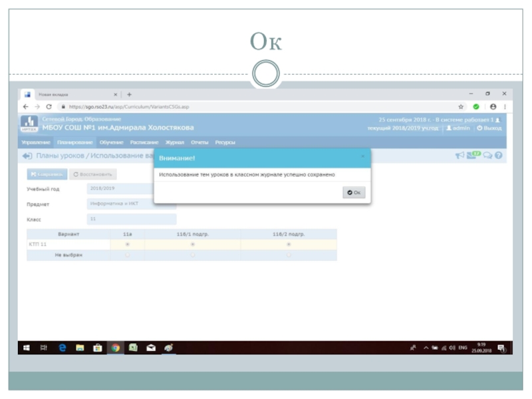Select Не выбран for 11б/1 подгр.

tap(193, 255)
